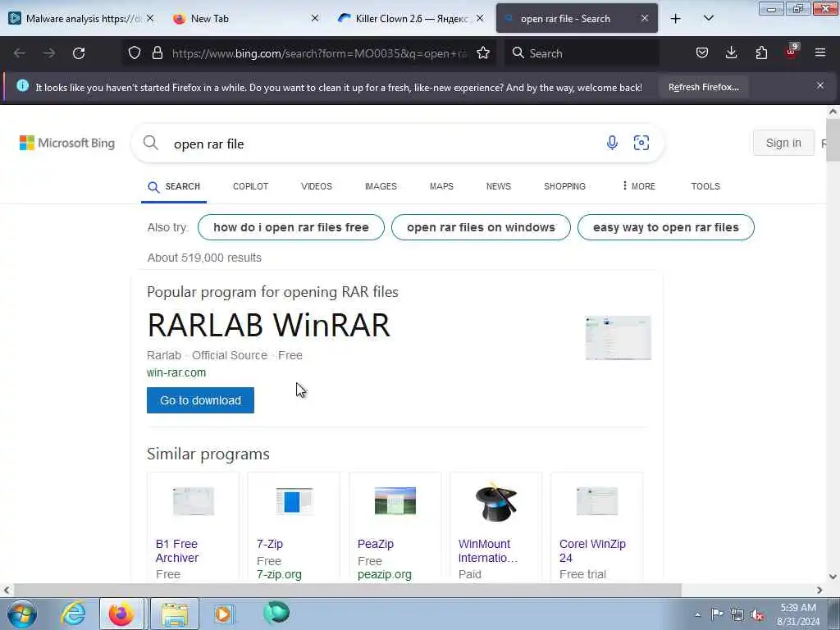Viewport: 840px width, 630px height.
Task: Open the PeaZip program link
Action: pos(376,544)
